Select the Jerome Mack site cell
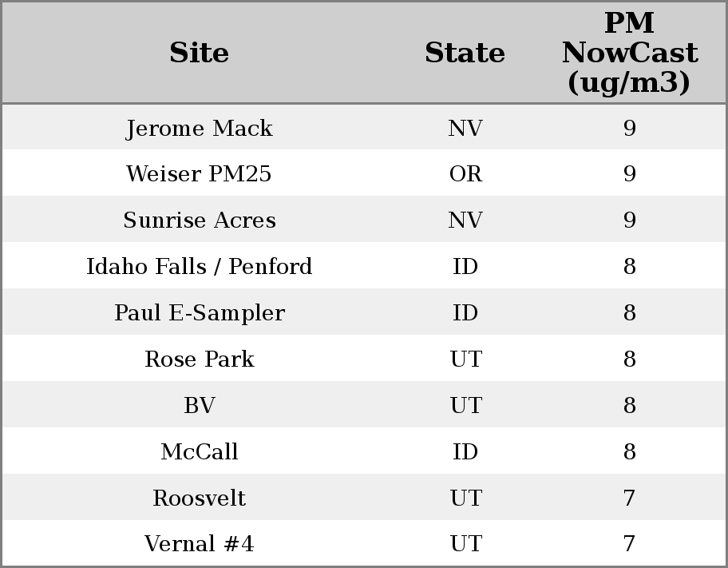This screenshot has height=568, width=728. pyautogui.click(x=200, y=128)
